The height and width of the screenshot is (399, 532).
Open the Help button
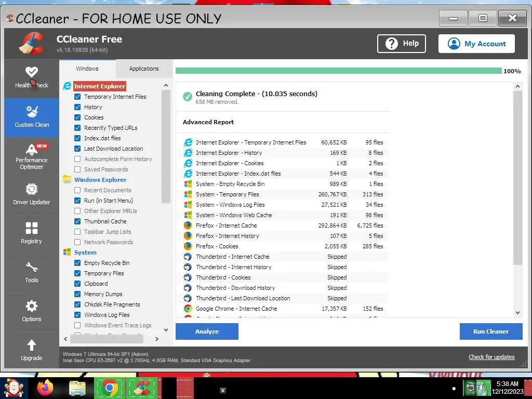[x=402, y=44]
